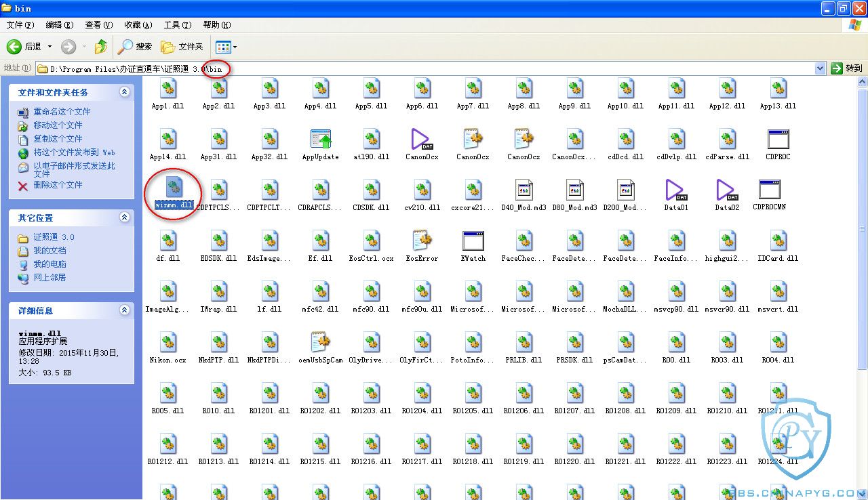This screenshot has height=500, width=868.
Task: Click 重命名这个文件 link
Action: pyautogui.click(x=62, y=112)
